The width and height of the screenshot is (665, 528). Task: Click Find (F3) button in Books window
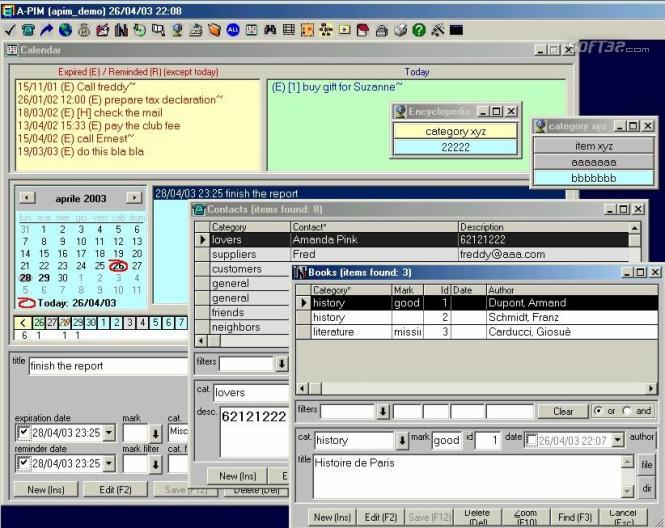[575, 517]
